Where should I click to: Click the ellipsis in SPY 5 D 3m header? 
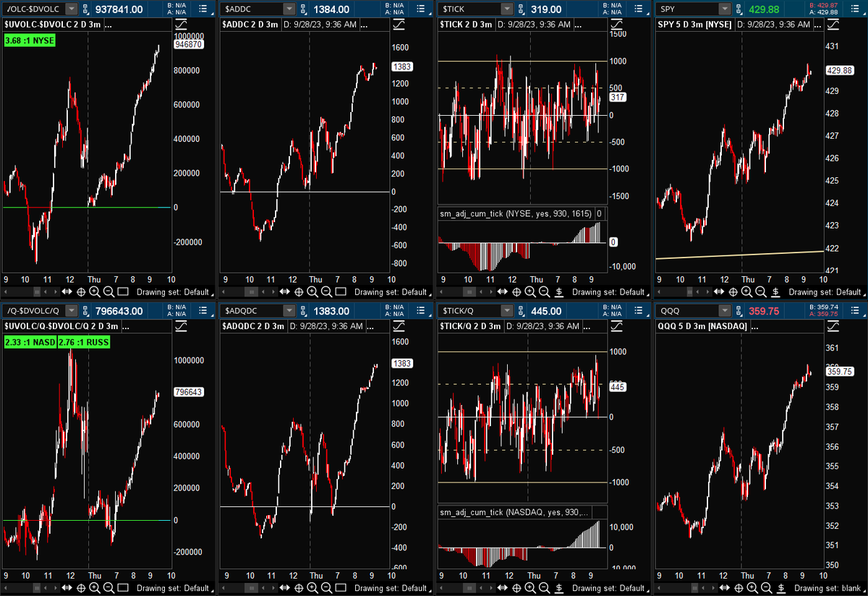click(x=818, y=25)
